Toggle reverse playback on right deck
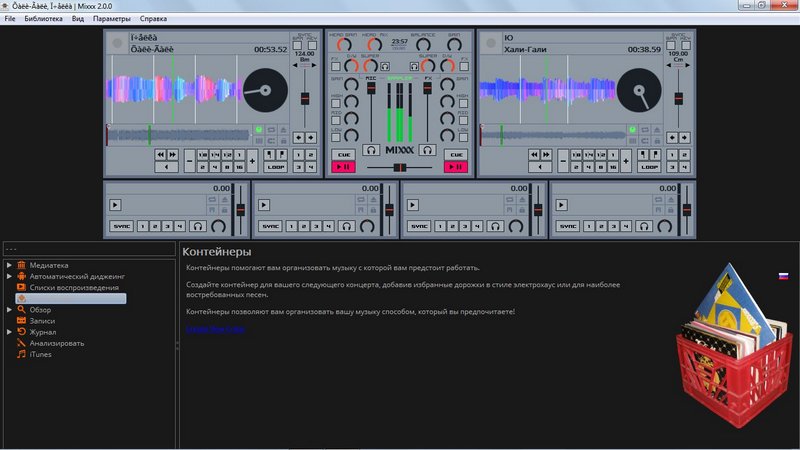 click(x=540, y=167)
